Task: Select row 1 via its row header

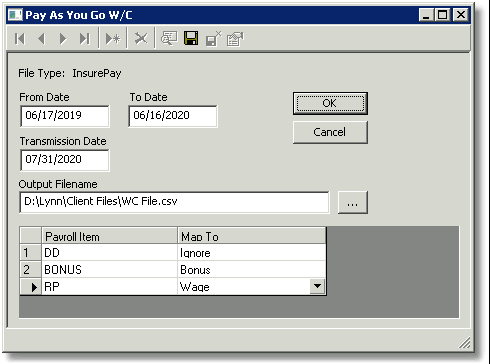Action: [x=31, y=253]
